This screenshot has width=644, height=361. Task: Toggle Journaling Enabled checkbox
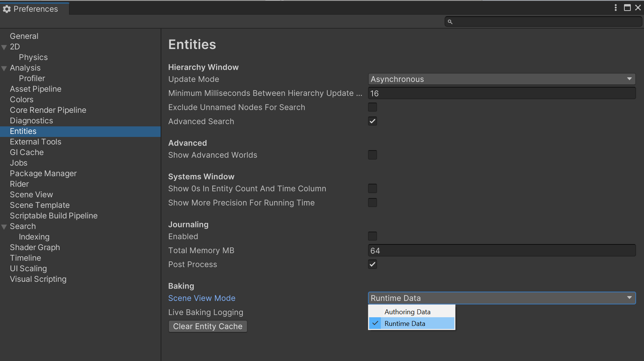pos(373,237)
